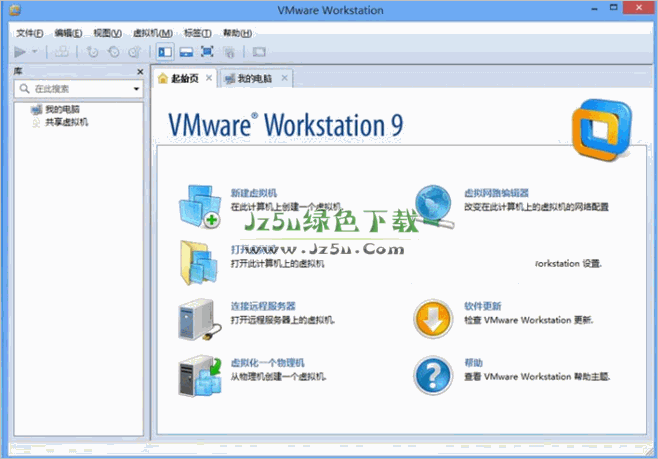Close the VMware Workstation window
Screen dimensions: 658x459
point(639,8)
